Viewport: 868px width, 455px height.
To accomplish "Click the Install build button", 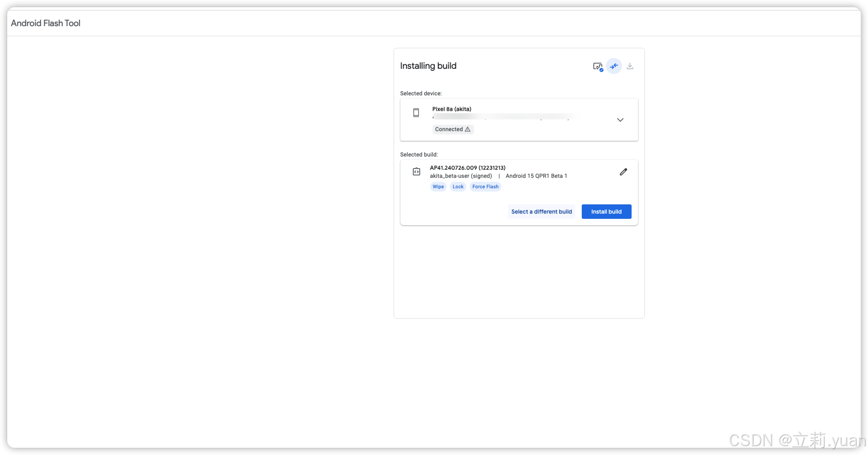I will tap(606, 212).
